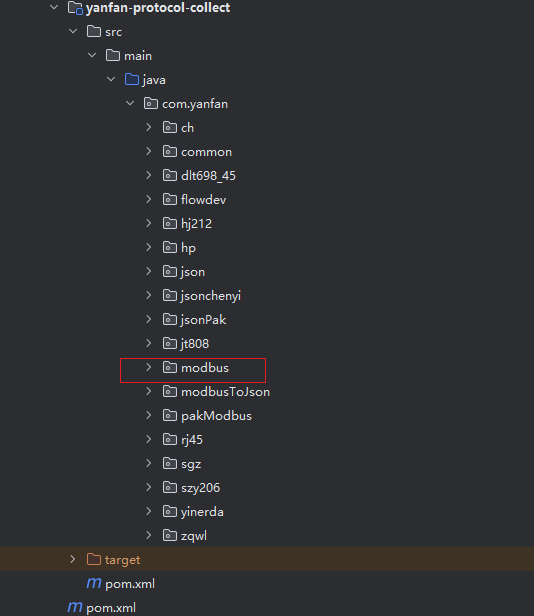Click the Maven icon of nested pom.xml

coord(94,583)
